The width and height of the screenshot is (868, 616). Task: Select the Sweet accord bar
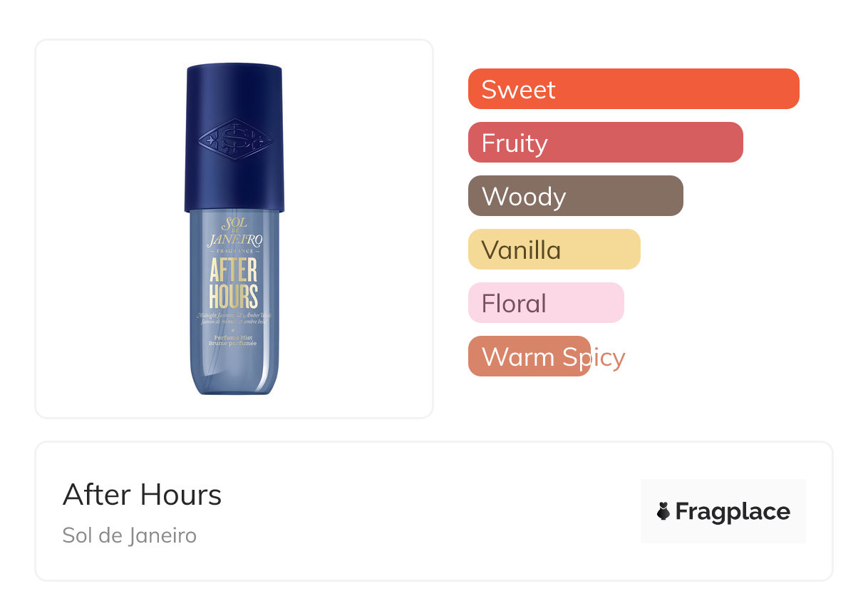[633, 89]
